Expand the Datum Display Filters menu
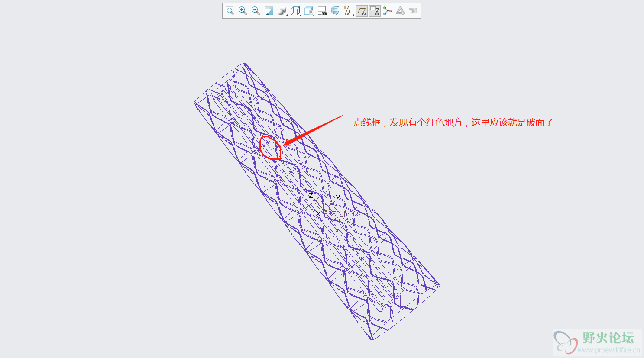 [x=348, y=11]
